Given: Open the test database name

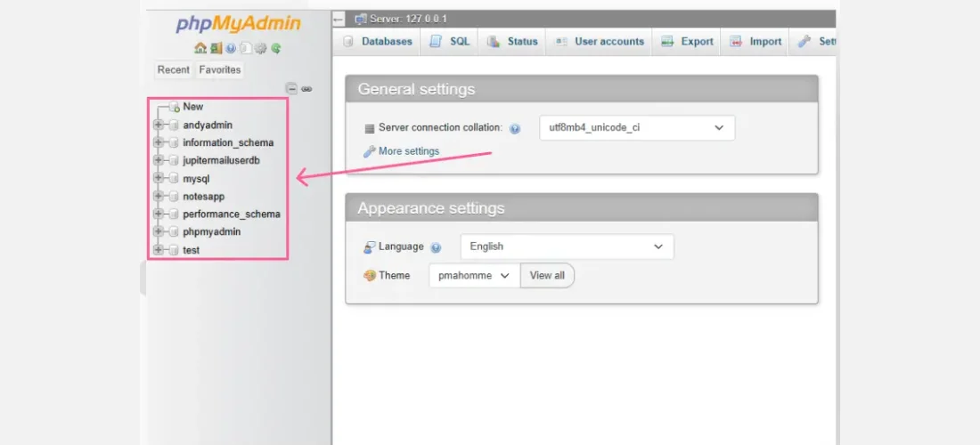Looking at the screenshot, I should 192,250.
